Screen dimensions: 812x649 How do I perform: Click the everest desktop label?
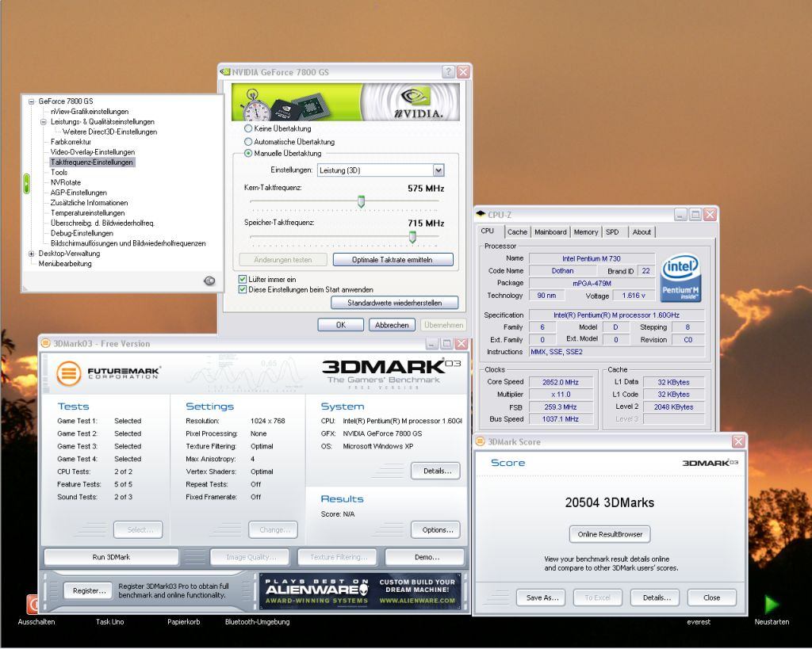click(x=699, y=622)
